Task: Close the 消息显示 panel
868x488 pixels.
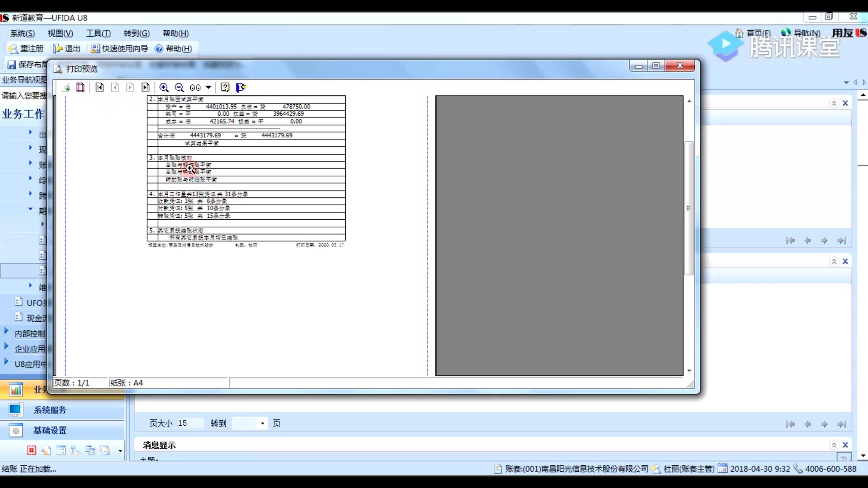Action: (845, 445)
